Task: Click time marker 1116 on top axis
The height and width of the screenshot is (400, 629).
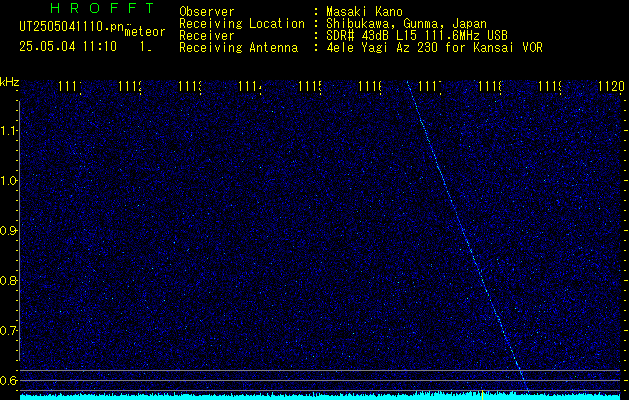Action: (370, 86)
